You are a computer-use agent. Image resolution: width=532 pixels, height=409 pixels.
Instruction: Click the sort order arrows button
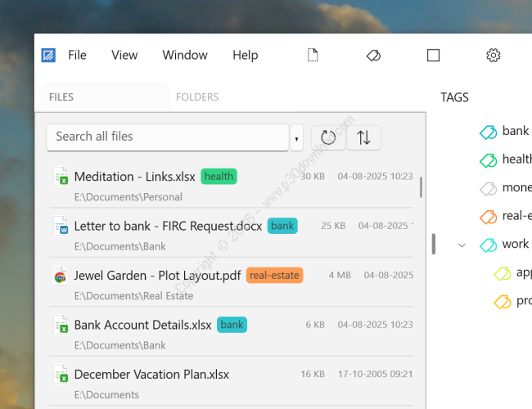coord(363,137)
